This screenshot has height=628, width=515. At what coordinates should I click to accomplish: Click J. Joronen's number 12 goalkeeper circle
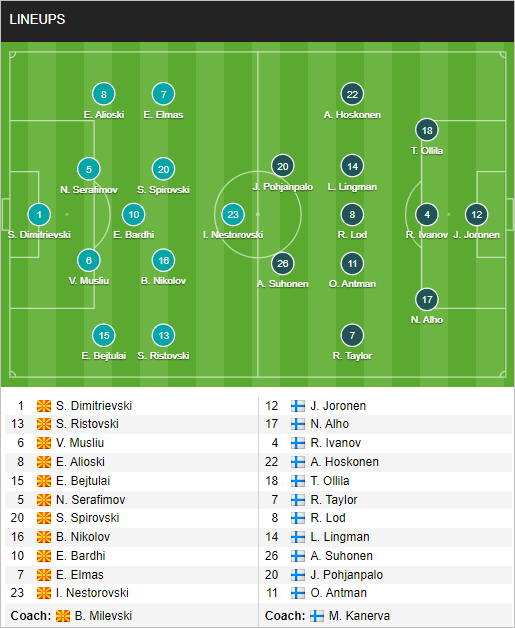(x=477, y=215)
